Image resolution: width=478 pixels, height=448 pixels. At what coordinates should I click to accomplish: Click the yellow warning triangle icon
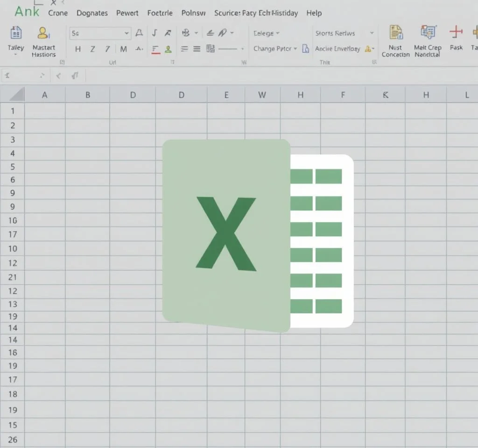pos(368,49)
